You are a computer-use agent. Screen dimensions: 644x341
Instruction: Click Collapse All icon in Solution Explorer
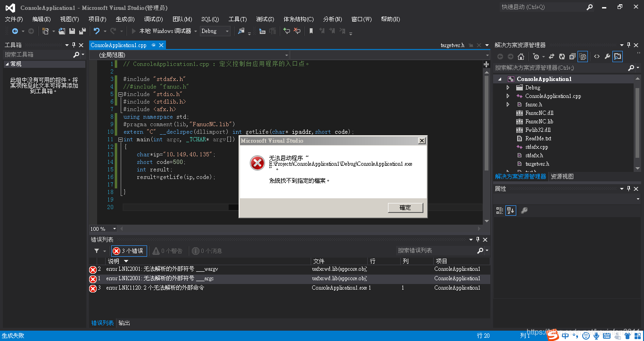pos(572,57)
